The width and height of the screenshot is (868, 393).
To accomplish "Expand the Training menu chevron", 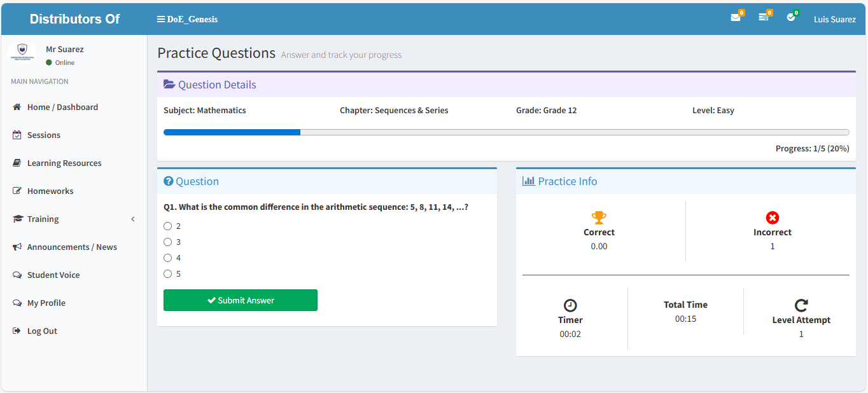I will 133,219.
